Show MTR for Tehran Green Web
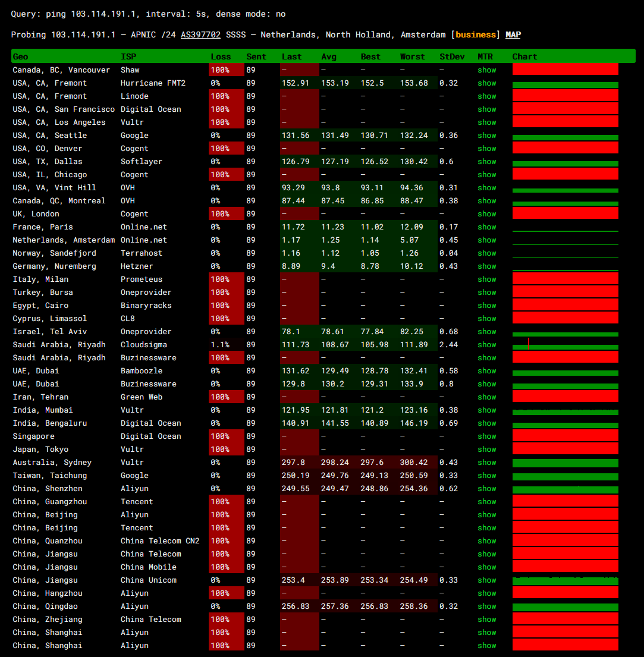Screen dimensions: 644x657 coord(486,397)
